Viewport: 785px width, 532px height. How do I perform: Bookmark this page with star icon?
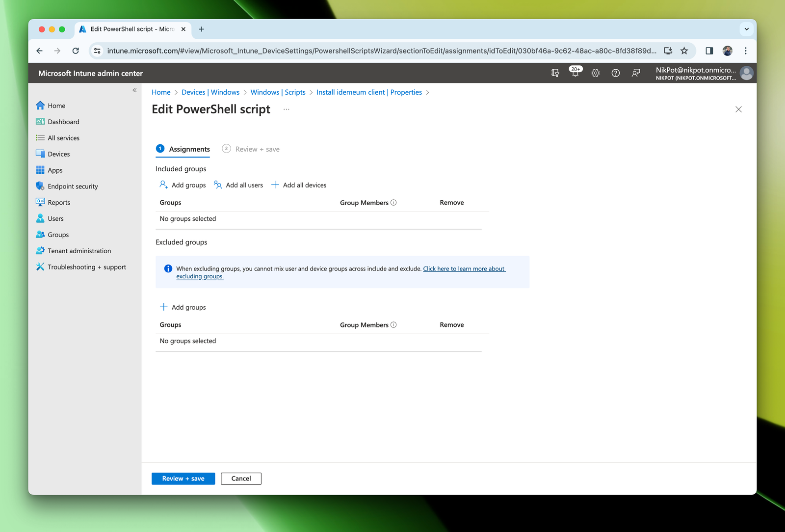pos(684,51)
